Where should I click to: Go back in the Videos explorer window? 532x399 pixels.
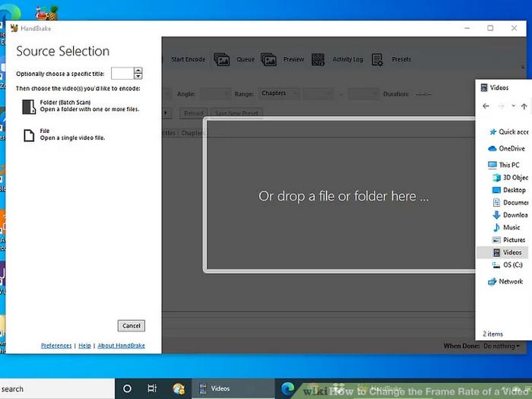[x=486, y=106]
